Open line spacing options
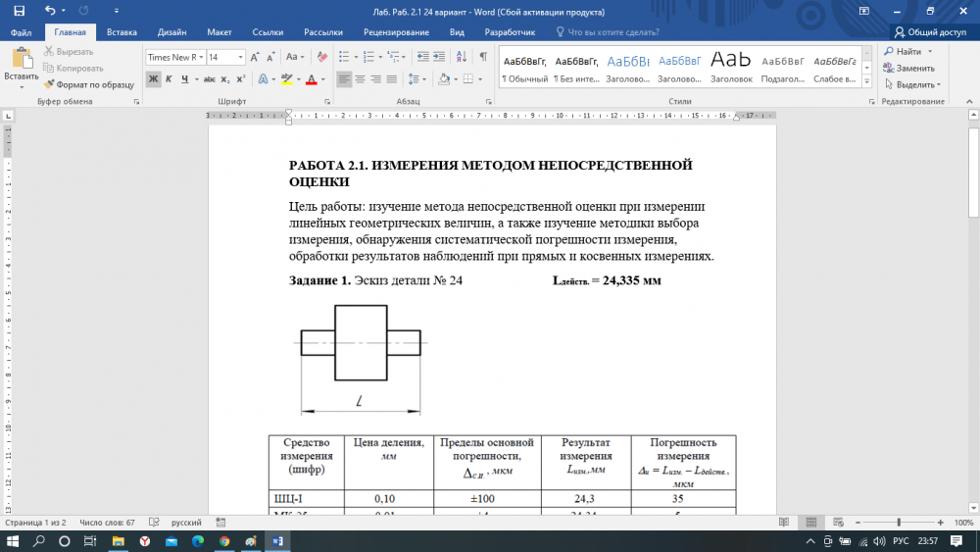This screenshot has height=552, width=980. pos(416,78)
